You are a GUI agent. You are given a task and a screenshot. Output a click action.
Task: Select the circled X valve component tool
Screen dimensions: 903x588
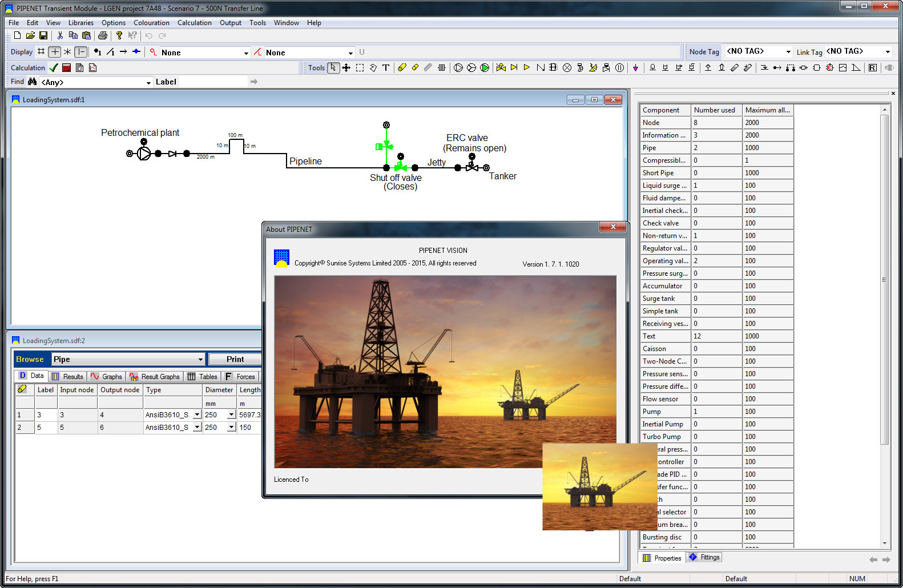pos(567,67)
